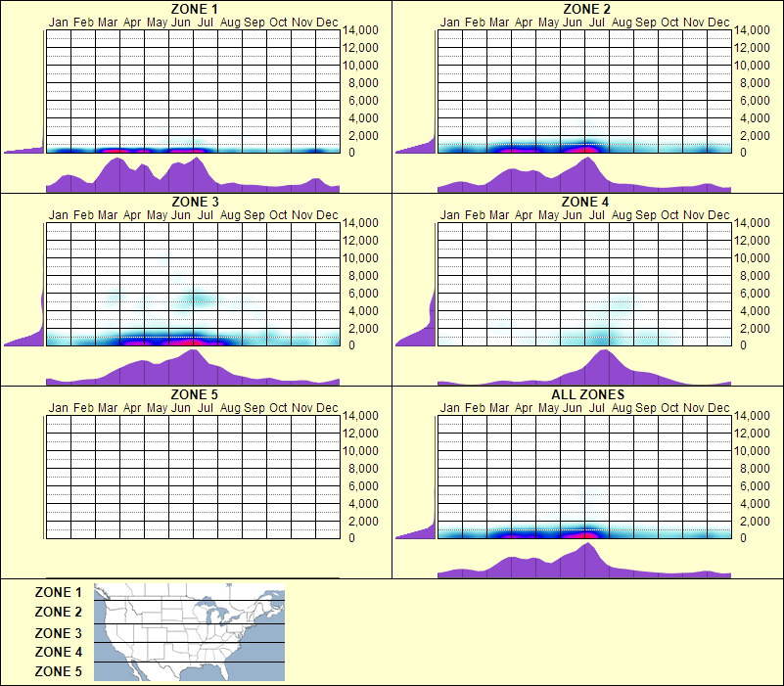Viewport: 784px width, 686px height.
Task: Click the empty Zone 5 grid
Action: pos(193,477)
